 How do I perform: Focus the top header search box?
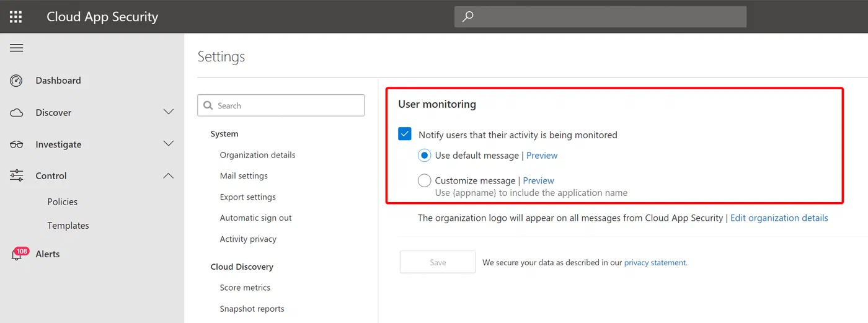coord(600,17)
